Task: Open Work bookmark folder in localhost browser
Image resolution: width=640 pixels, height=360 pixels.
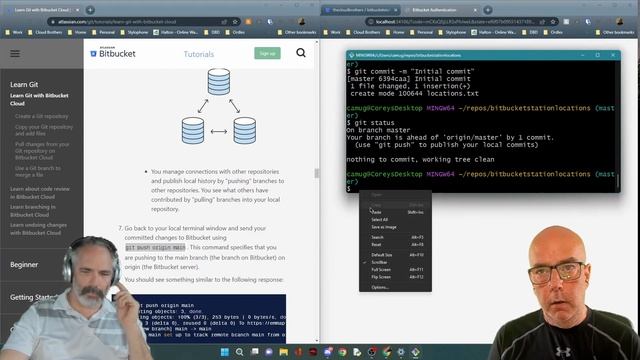Action: coord(331,32)
